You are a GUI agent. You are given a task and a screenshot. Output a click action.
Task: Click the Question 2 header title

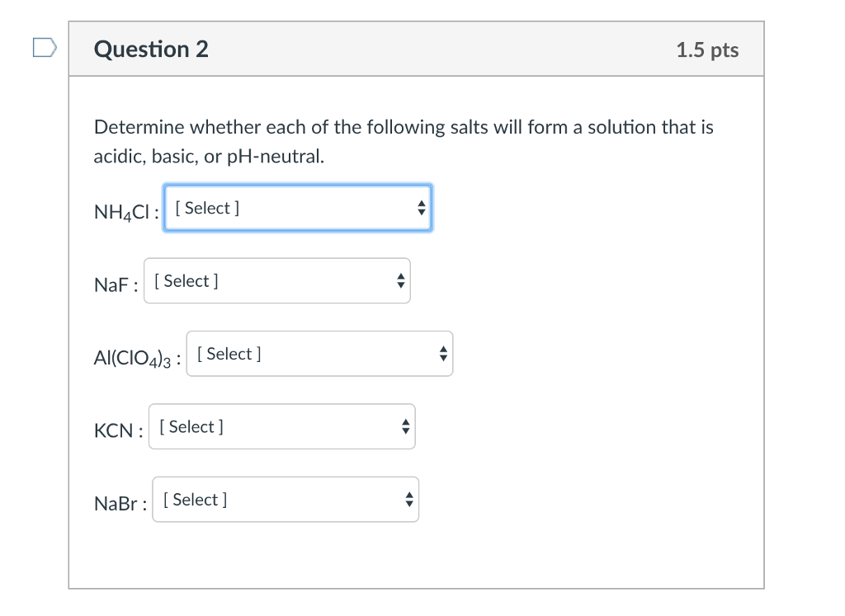151,49
